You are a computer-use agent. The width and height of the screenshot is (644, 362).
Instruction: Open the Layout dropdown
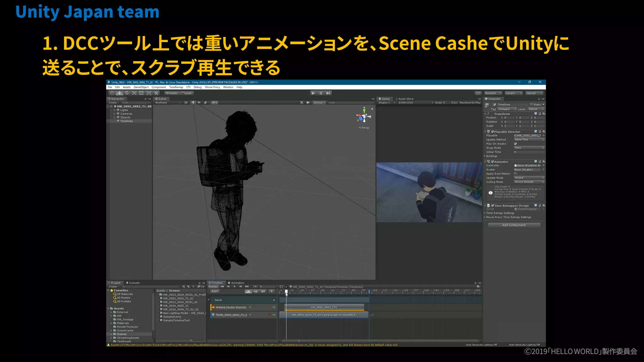[x=534, y=93]
